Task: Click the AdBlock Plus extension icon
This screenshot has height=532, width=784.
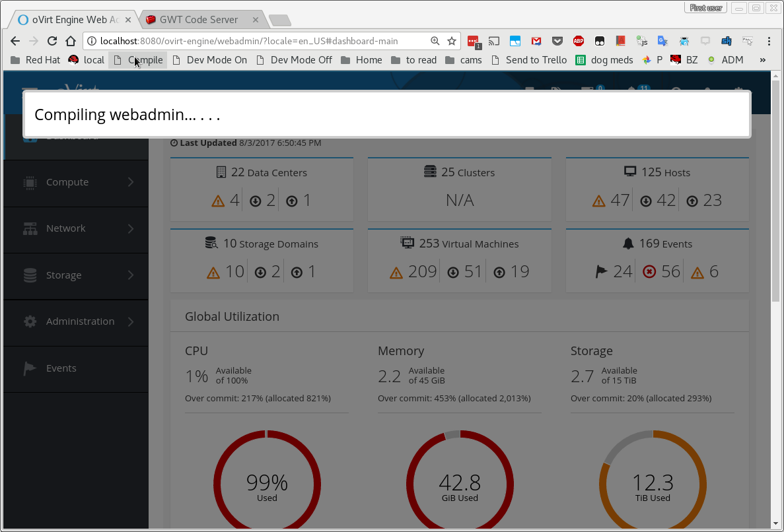Action: [x=578, y=41]
